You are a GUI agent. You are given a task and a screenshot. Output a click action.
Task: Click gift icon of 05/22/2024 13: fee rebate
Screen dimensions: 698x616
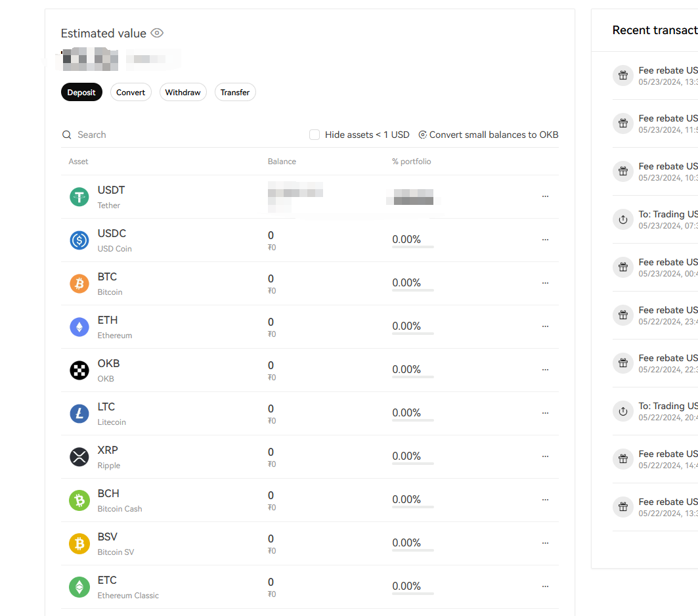(x=623, y=506)
